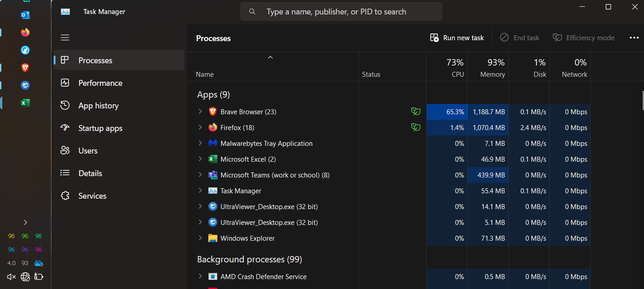
Task: Open Firefox from the taskbar
Action: [x=25, y=33]
